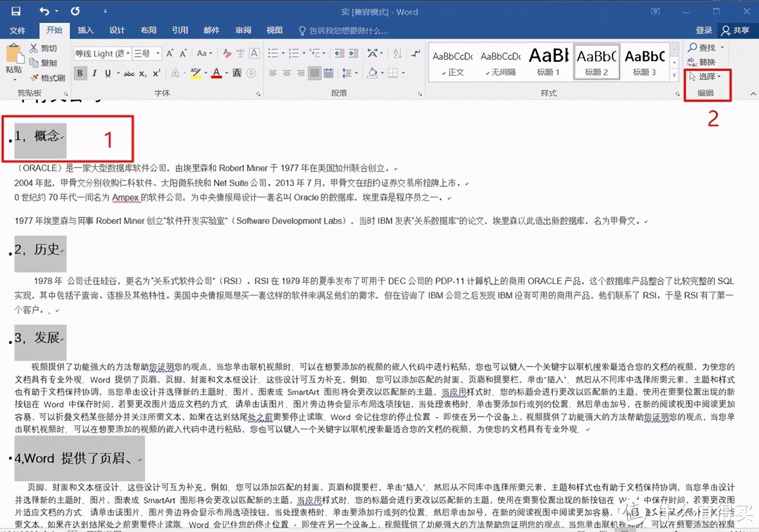Click the 替换 (Replace) command

pyautogui.click(x=706, y=62)
